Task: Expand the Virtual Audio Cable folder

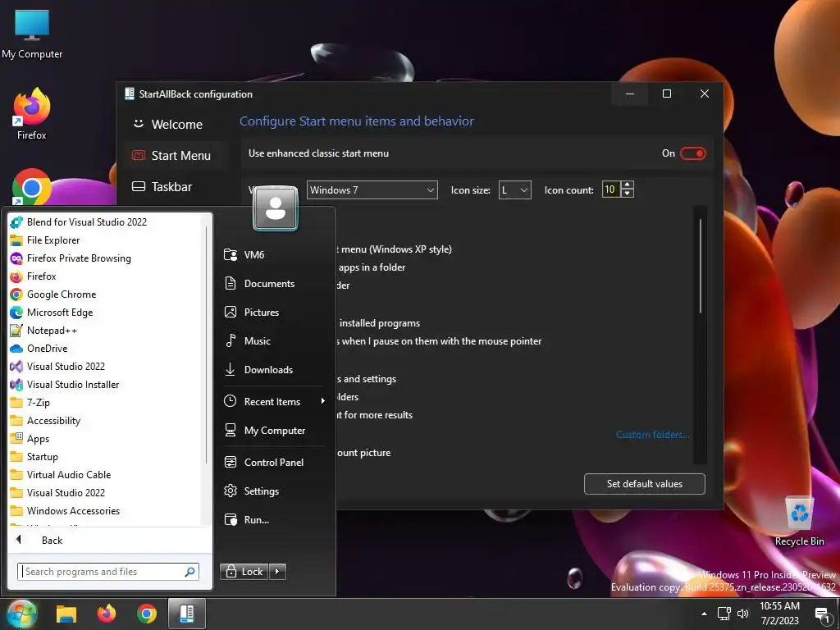Action: click(69, 475)
